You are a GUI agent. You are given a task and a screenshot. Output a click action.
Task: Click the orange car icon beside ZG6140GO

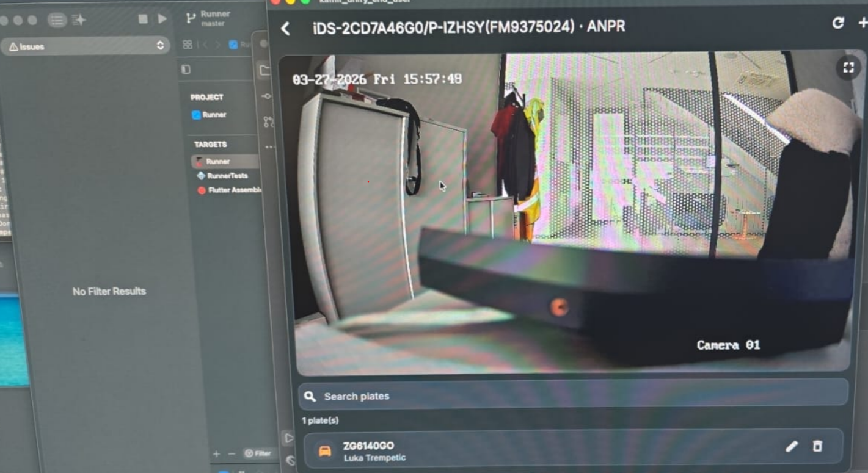point(325,451)
